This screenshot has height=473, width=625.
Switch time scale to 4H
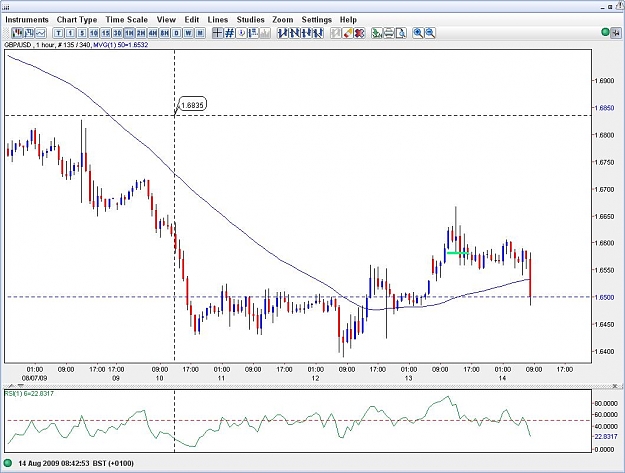tap(153, 33)
